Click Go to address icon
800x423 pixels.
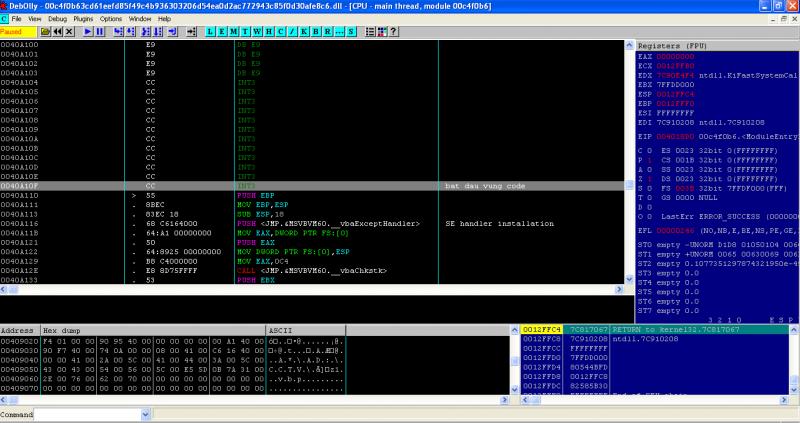tap(191, 32)
